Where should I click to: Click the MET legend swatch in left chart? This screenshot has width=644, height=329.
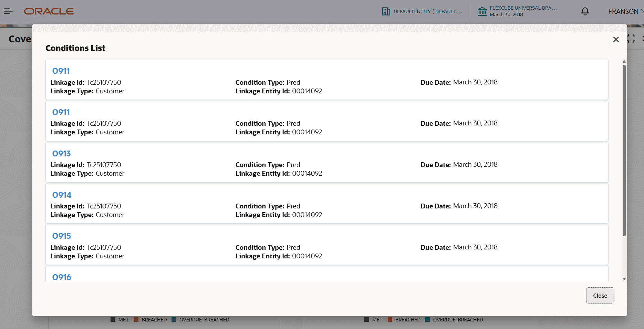click(113, 320)
